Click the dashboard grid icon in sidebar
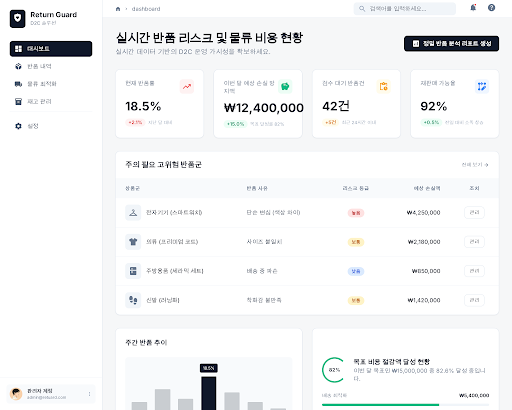512x410 pixels. tap(18, 49)
